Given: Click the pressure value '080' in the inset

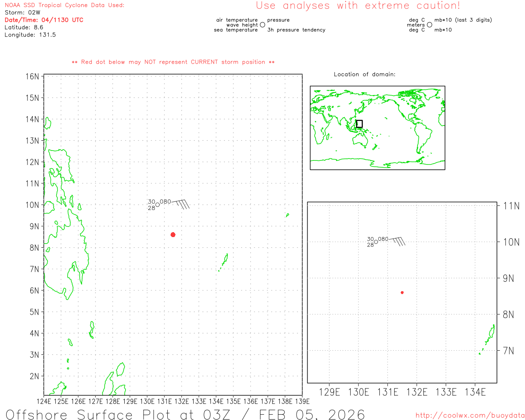Looking at the screenshot, I should [x=383, y=239].
